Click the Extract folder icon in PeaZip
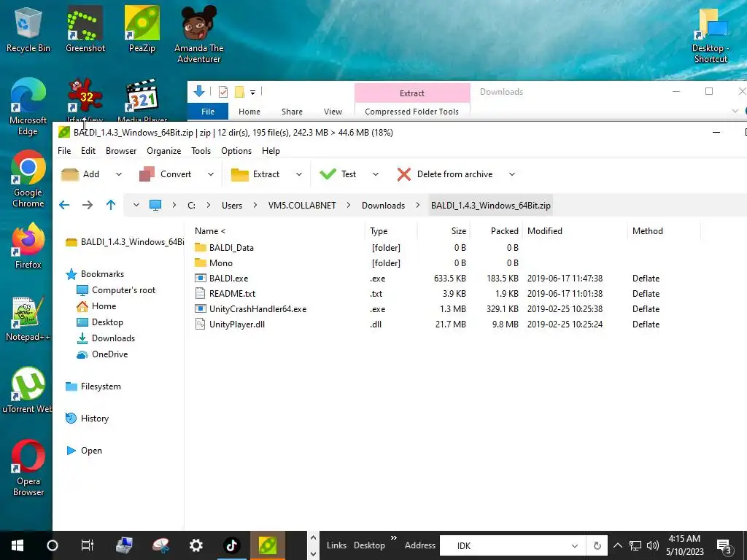This screenshot has height=560, width=747. (x=239, y=174)
